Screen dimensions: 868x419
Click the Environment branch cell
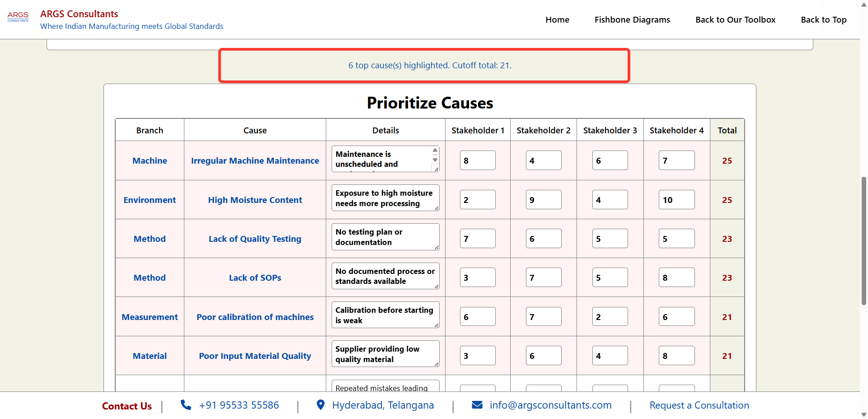pos(150,200)
